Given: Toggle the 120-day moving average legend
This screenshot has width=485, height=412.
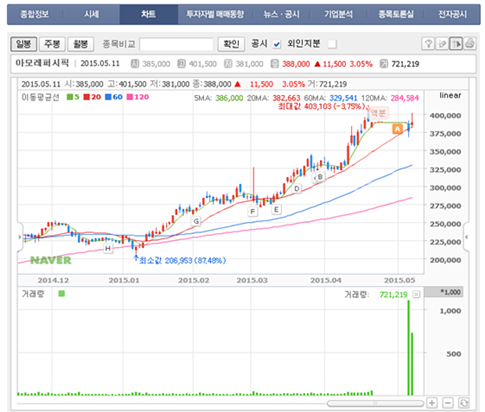Looking at the screenshot, I should click(x=138, y=97).
